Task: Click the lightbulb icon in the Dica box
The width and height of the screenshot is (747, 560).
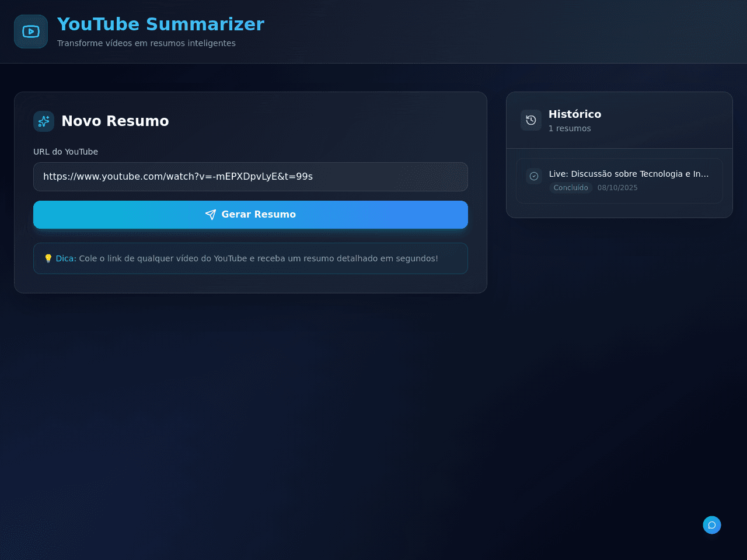Action: [x=48, y=258]
